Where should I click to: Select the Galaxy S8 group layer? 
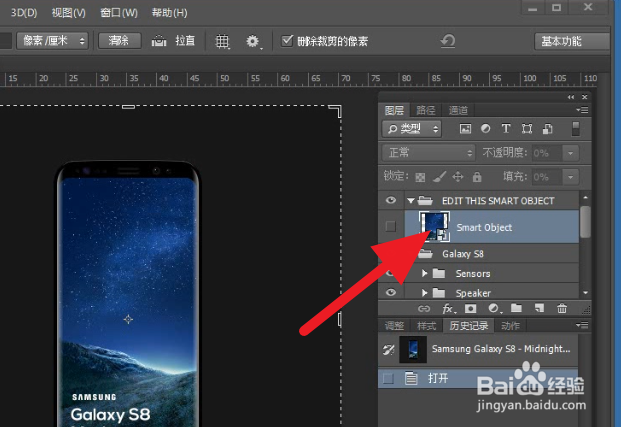(x=492, y=254)
